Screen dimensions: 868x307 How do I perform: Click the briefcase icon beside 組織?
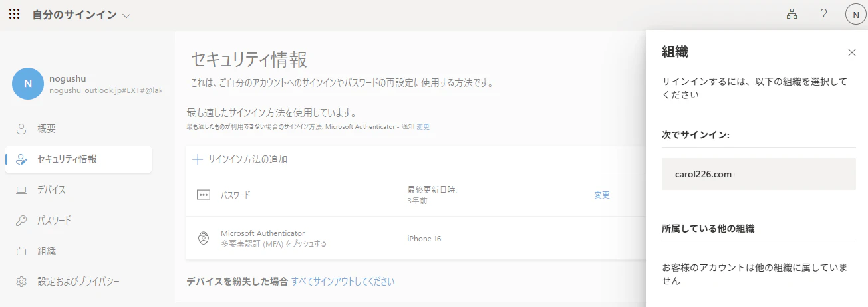tap(21, 251)
